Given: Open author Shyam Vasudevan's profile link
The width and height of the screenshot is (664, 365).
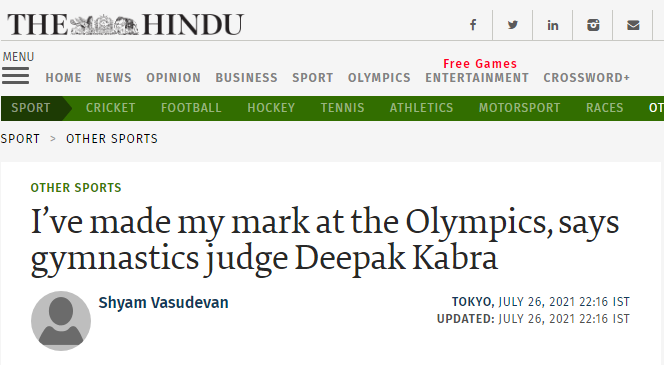Looking at the screenshot, I should click(x=163, y=303).
